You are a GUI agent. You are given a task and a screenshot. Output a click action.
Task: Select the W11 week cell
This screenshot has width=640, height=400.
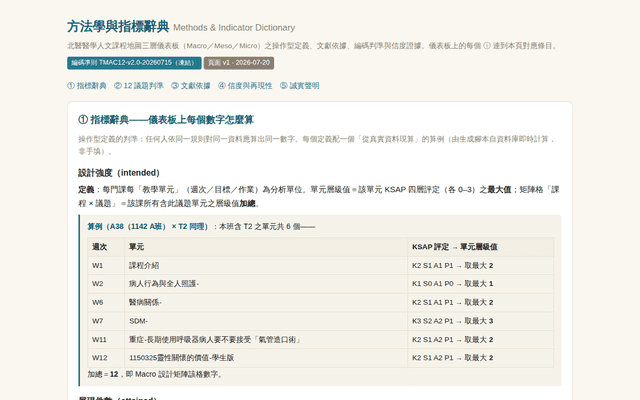[x=106, y=340]
